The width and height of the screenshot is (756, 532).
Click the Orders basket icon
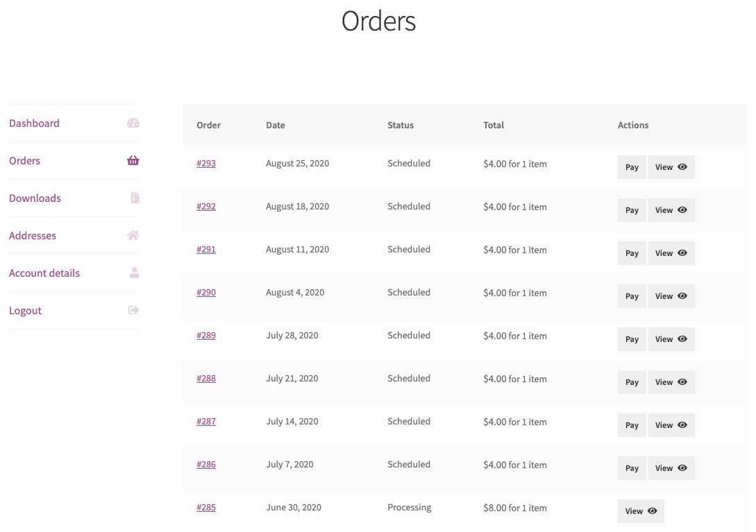coord(133,161)
